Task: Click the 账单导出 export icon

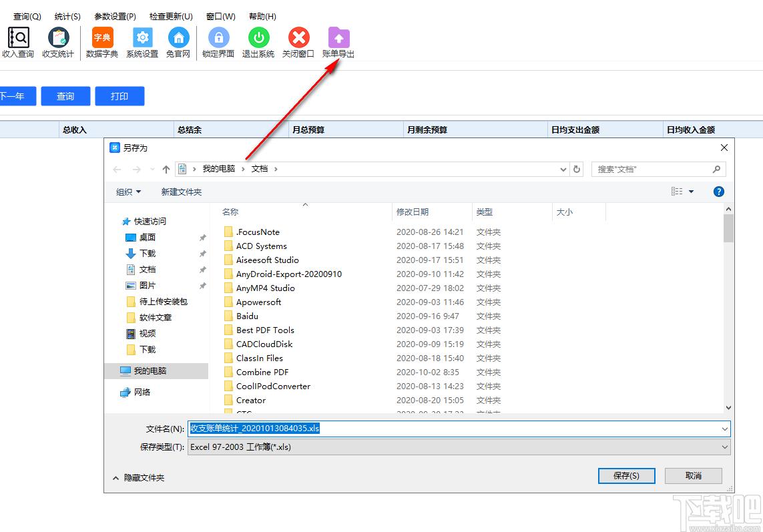Action: point(338,38)
